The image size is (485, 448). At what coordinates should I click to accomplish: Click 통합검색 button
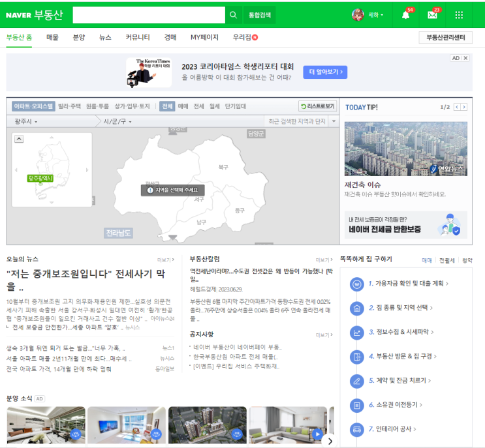coord(260,15)
